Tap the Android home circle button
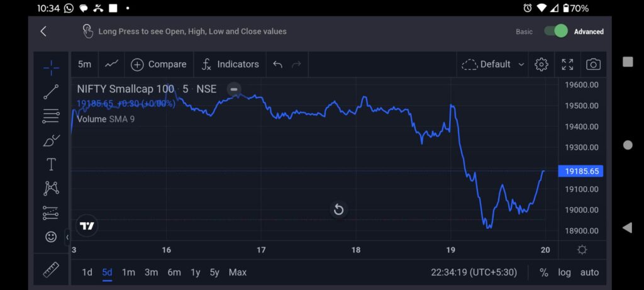The image size is (644, 290). [x=628, y=145]
